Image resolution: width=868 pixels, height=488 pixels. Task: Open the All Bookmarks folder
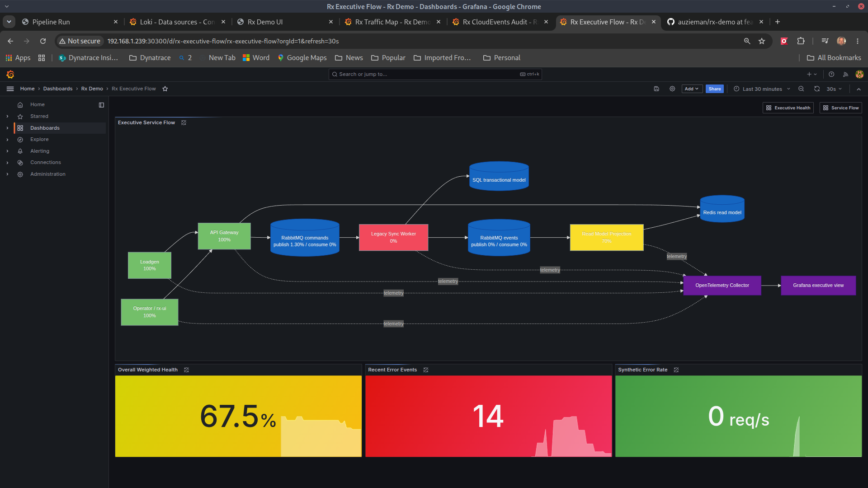(x=834, y=58)
